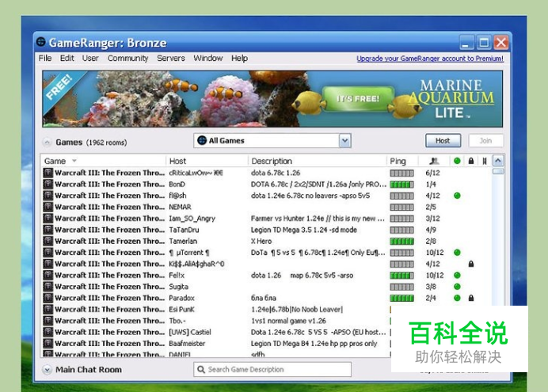Sort by the Description column header
548x392 pixels.
coord(318,161)
